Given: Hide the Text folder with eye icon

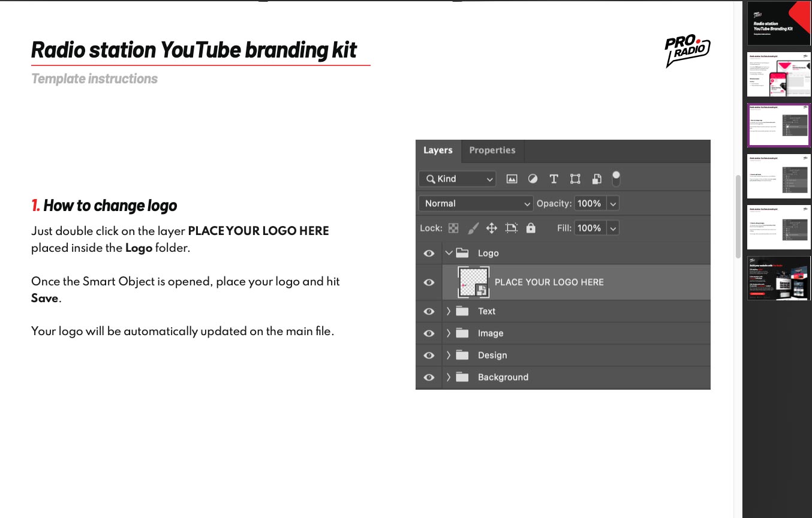Looking at the screenshot, I should tap(429, 311).
